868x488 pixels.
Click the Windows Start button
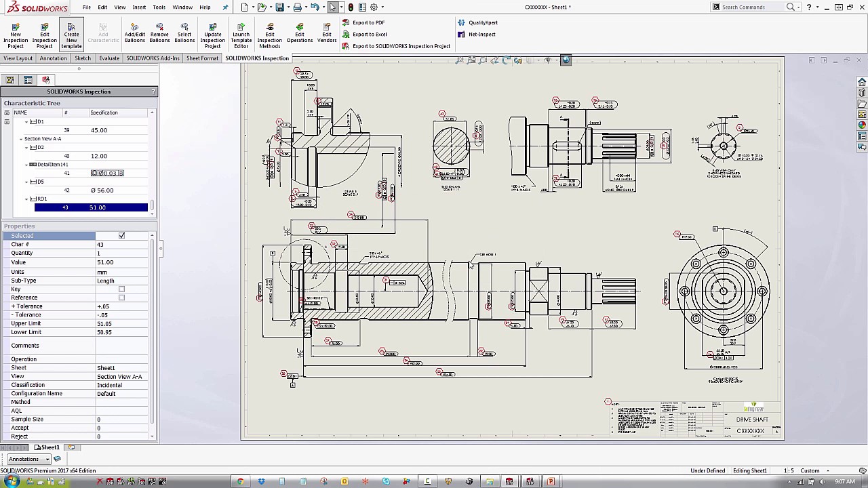12,481
